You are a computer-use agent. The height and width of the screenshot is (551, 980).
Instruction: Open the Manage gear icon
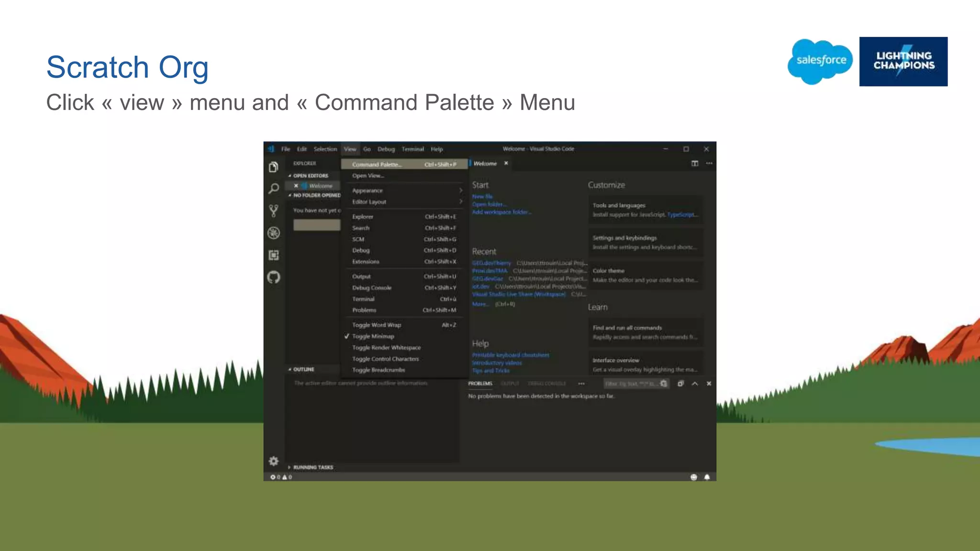point(273,461)
